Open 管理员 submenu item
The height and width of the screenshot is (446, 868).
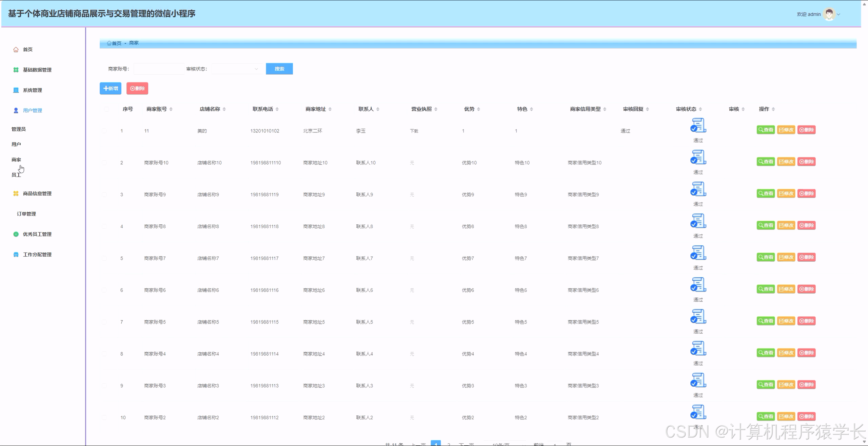(19, 129)
